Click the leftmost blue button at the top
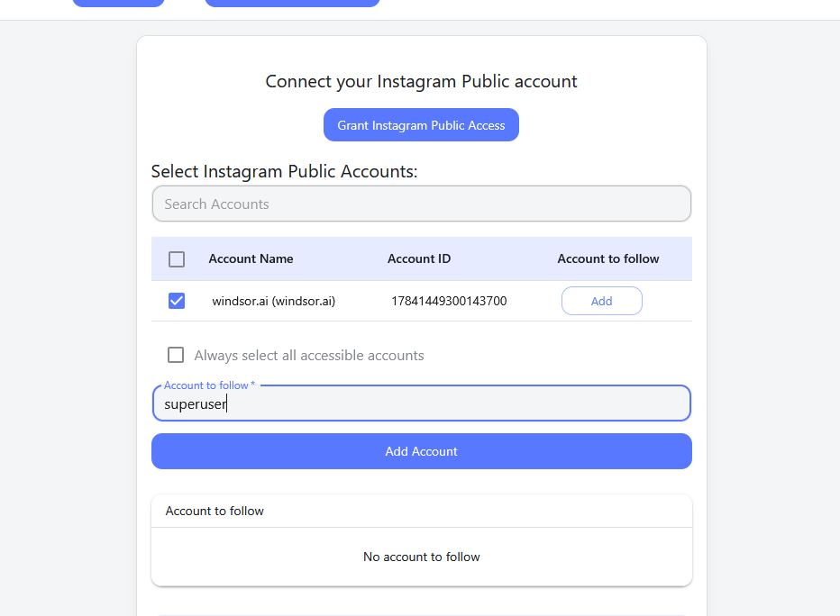The image size is (840, 616). (x=118, y=4)
